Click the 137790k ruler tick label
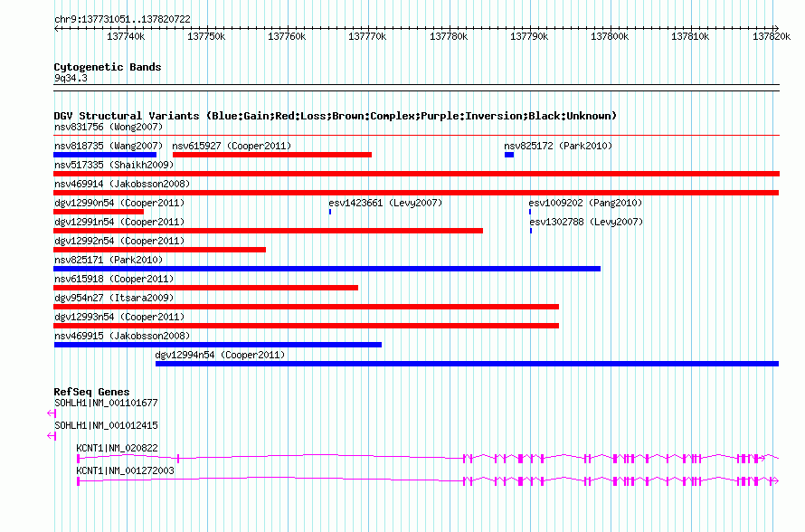 529,36
